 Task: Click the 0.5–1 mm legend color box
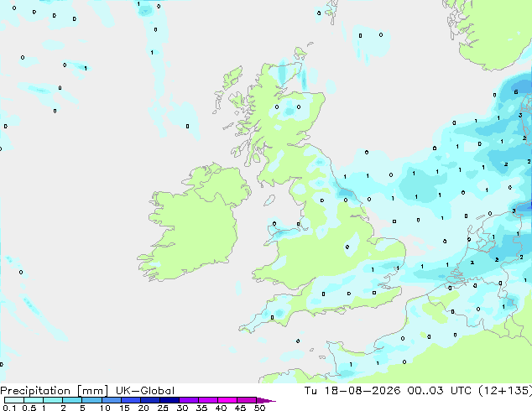34,400
